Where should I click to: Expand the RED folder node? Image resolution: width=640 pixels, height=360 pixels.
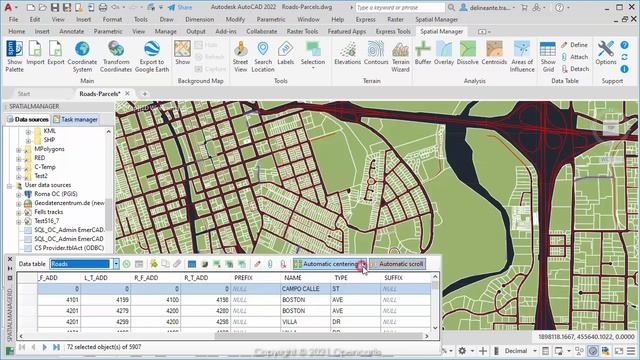pos(19,158)
